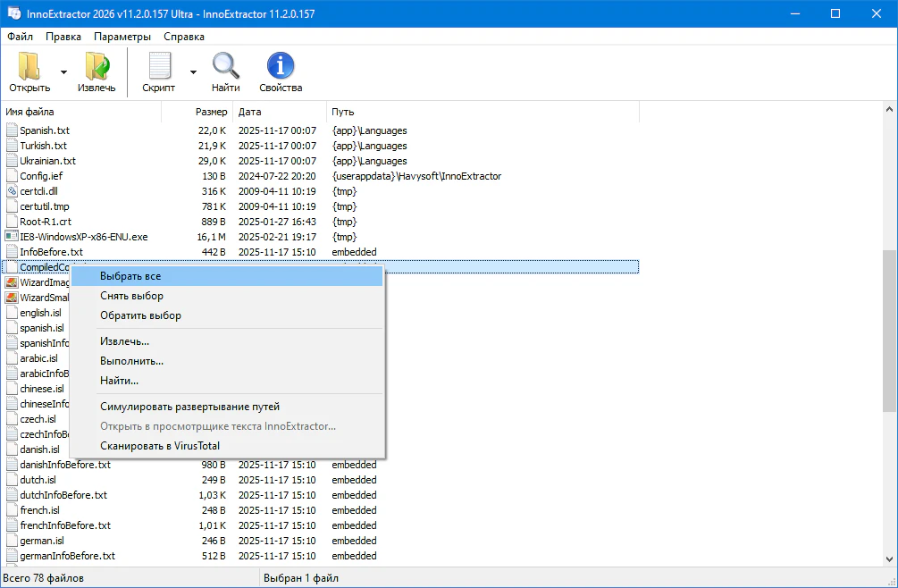Click the Найти magnifier icon

click(225, 67)
